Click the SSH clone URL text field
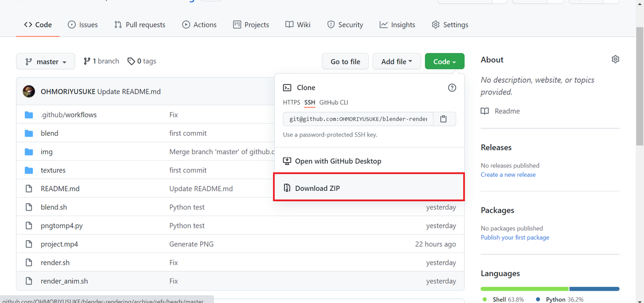Image resolution: width=644 pixels, height=303 pixels. click(x=358, y=119)
